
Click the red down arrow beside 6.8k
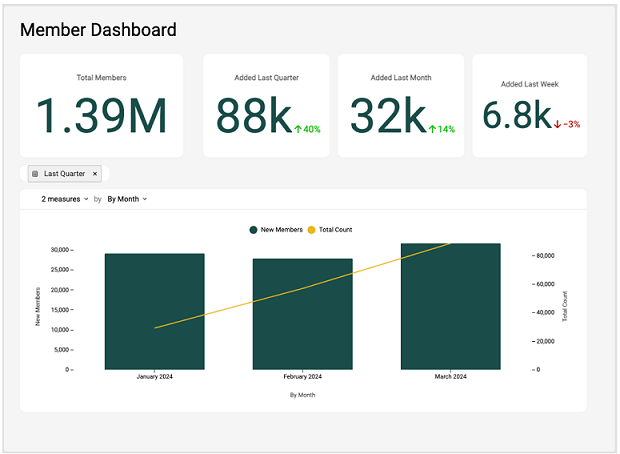pos(557,124)
